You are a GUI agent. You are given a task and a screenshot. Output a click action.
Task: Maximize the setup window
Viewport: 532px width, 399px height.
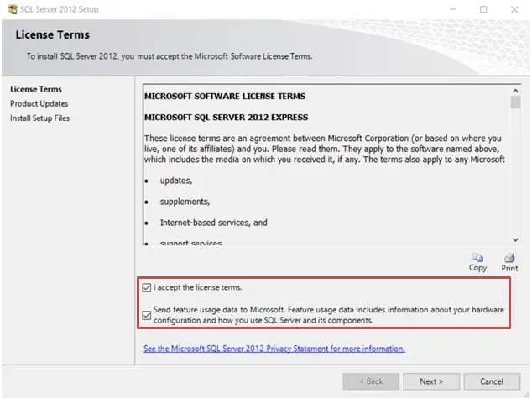483,9
